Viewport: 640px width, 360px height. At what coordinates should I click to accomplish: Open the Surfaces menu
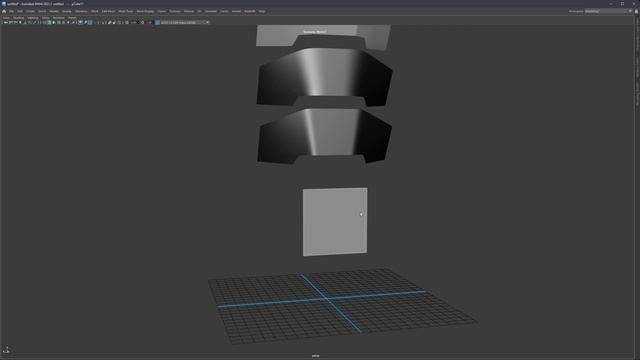click(x=175, y=11)
